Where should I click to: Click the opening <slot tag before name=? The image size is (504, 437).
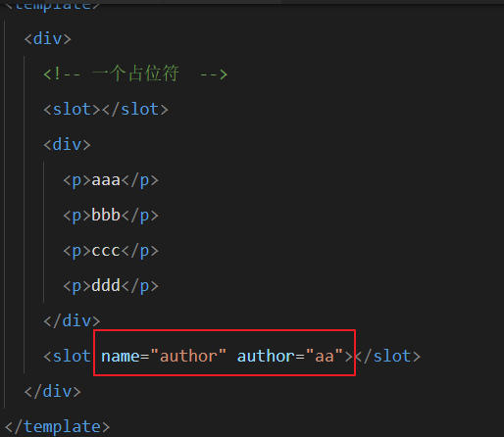point(67,356)
